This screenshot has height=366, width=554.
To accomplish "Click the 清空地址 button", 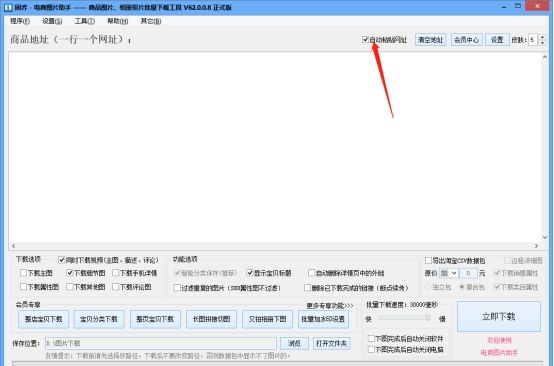I will coord(430,40).
